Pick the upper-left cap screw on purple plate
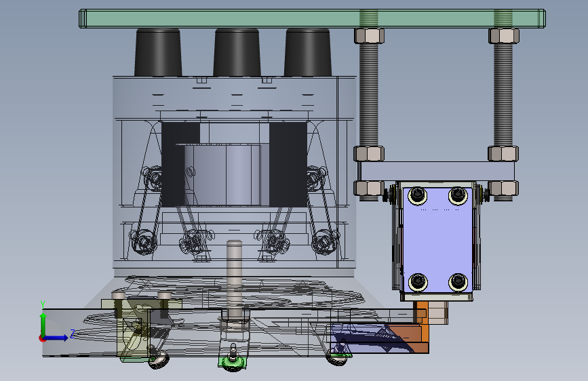The height and width of the screenshot is (381, 588). point(417,195)
